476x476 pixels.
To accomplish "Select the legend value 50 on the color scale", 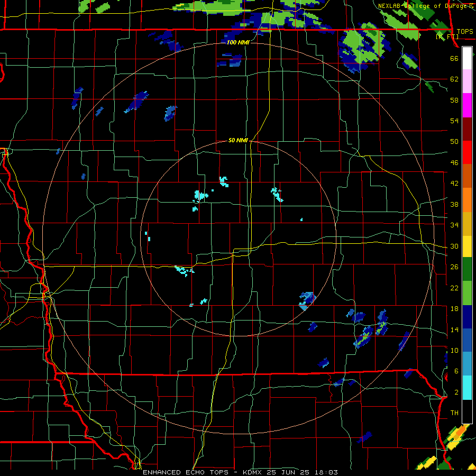I will (x=454, y=141).
